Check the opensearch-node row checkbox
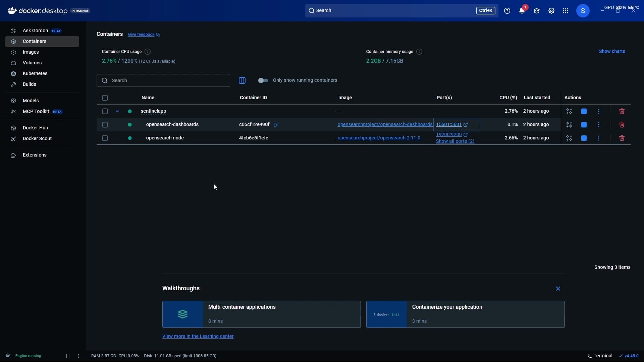The height and width of the screenshot is (362, 644). coord(105,138)
